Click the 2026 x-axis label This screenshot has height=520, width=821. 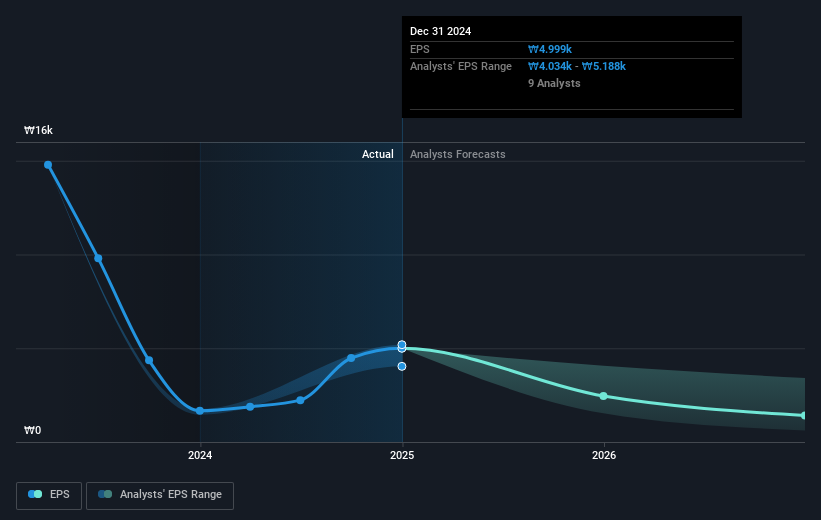604,455
